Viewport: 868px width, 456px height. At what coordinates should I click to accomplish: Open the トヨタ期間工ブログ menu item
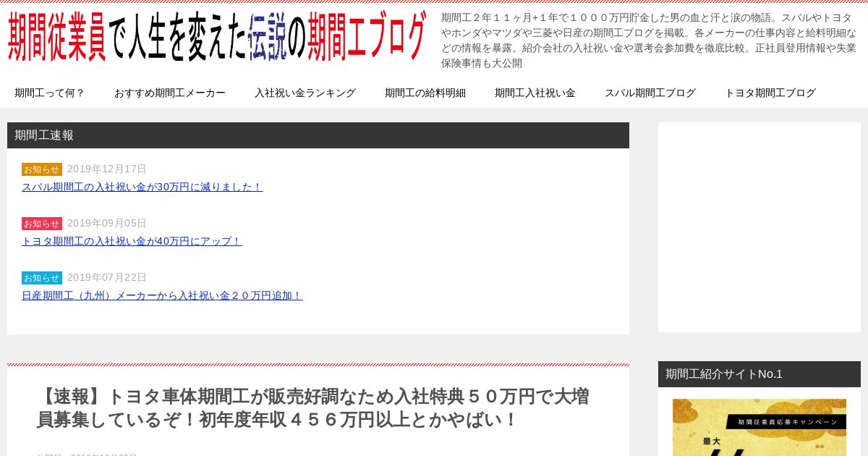point(770,93)
